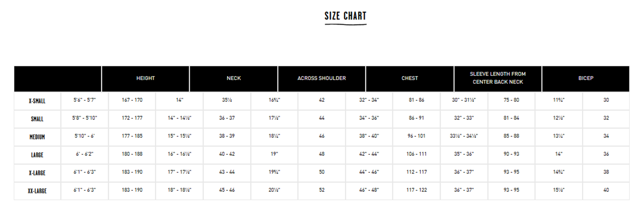Viewport: 644px width, 207px height.
Task: Select the LARGE row label
Action: (x=37, y=155)
